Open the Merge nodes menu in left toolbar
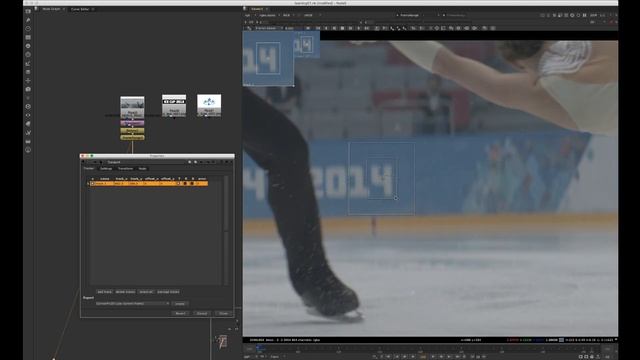Viewport: 640px width, 360px height. point(28,72)
